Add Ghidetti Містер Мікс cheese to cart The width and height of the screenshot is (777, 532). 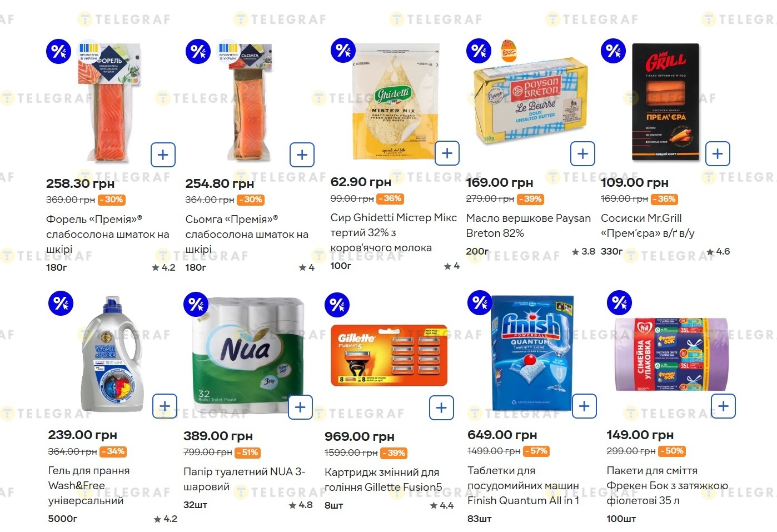(x=447, y=153)
